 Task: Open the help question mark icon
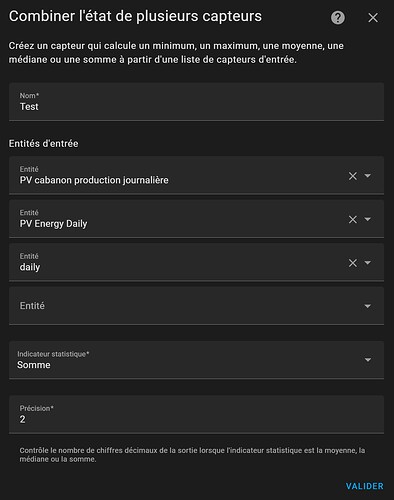point(338,18)
